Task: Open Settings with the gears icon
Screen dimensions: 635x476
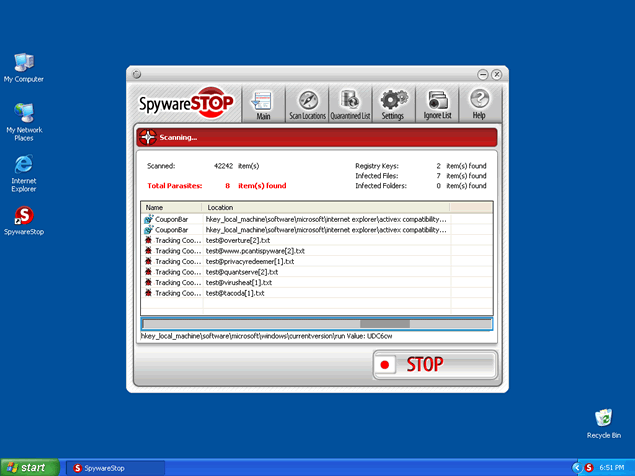Action: pos(393,104)
